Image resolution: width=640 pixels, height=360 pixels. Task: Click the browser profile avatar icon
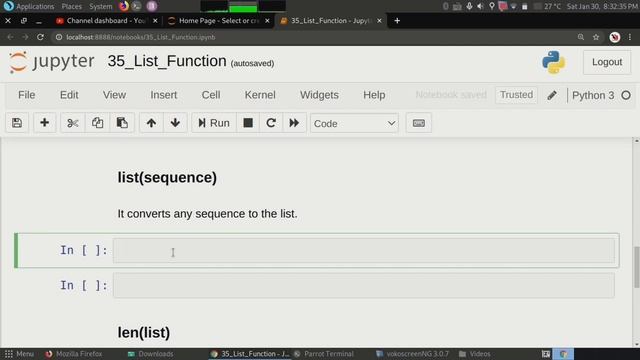point(615,37)
